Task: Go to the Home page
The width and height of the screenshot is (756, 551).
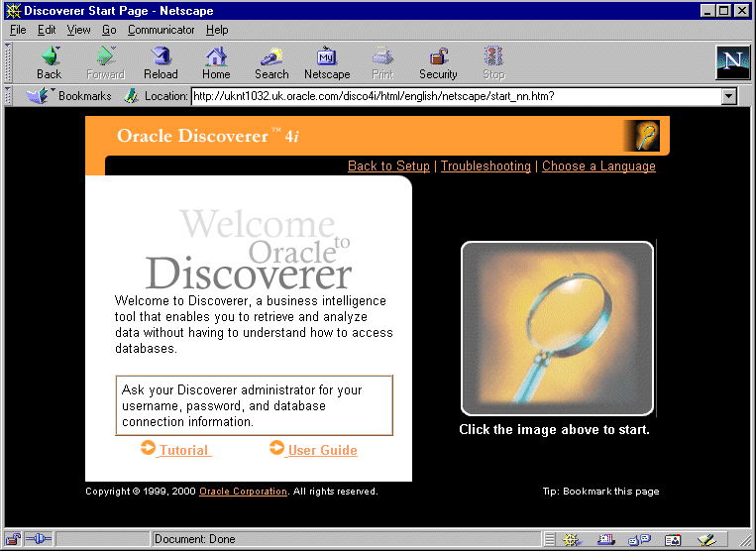Action: (216, 62)
